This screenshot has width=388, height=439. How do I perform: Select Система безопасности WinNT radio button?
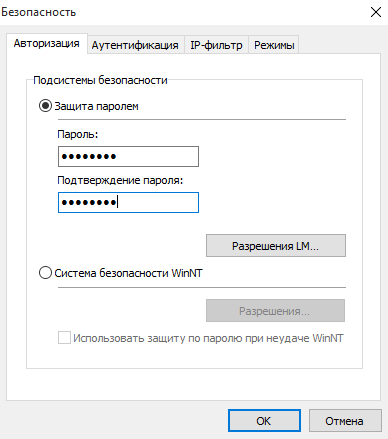[45, 273]
